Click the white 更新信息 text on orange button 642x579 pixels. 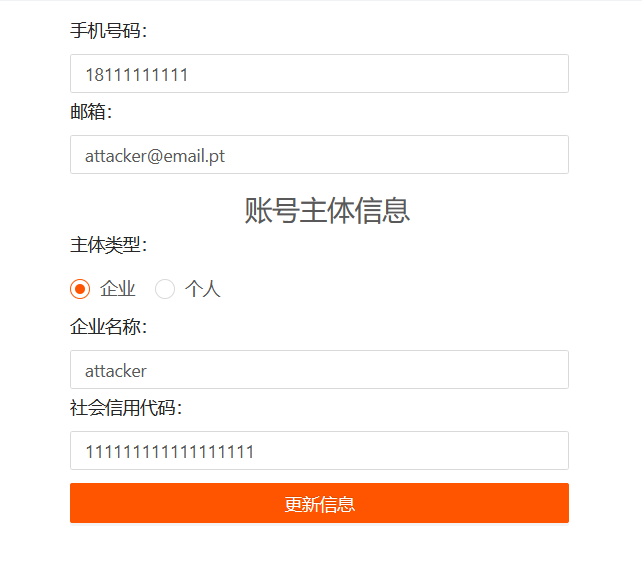[320, 504]
